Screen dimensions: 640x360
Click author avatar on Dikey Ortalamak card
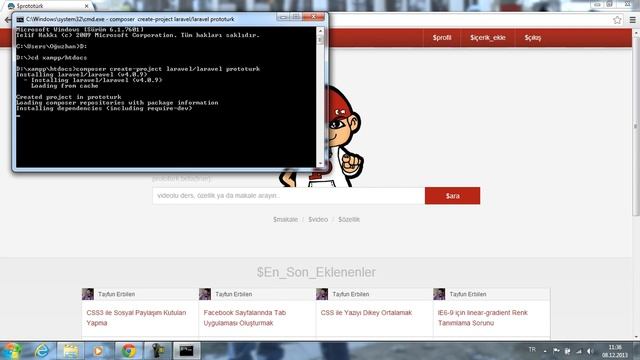322,294
